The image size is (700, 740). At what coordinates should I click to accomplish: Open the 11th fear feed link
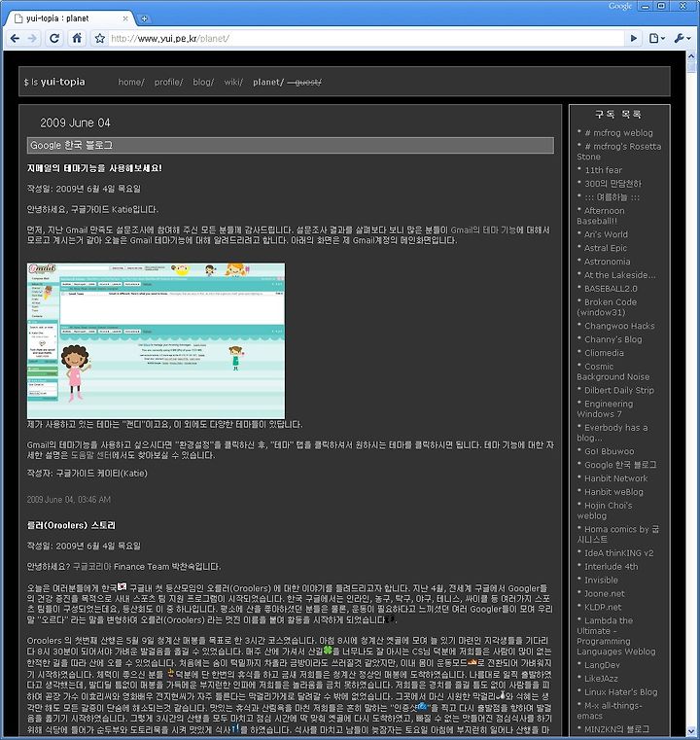[604, 170]
